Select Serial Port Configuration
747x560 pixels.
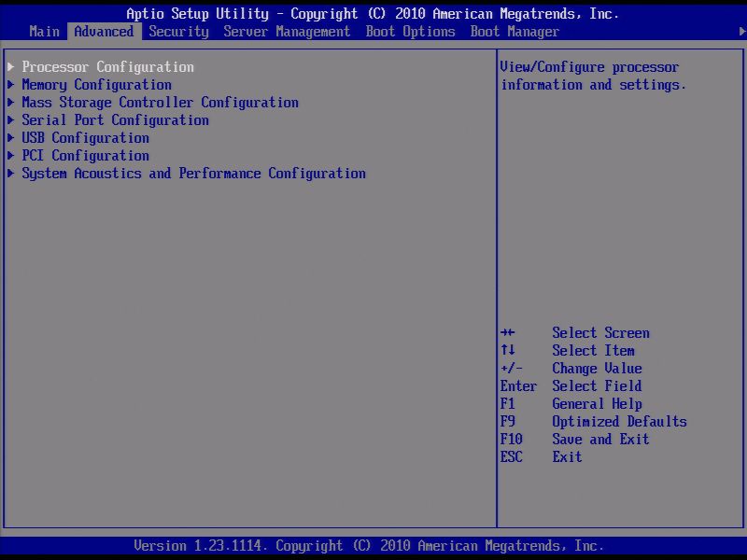[x=115, y=119]
